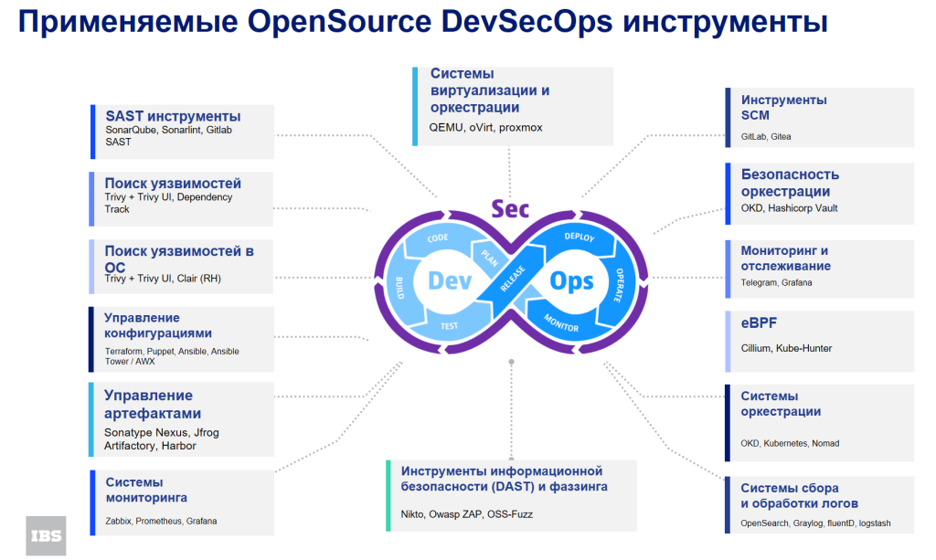The width and height of the screenshot is (936, 560).
Task: Click the 'SonarQube, Sonarlint, Gitlab SAST' text
Action: 169,136
